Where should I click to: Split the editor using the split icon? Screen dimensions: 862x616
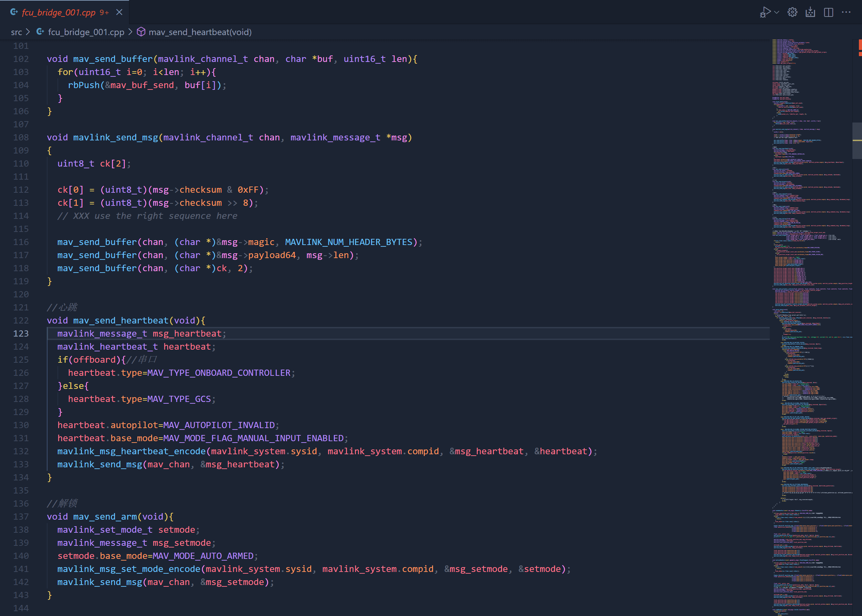[828, 12]
